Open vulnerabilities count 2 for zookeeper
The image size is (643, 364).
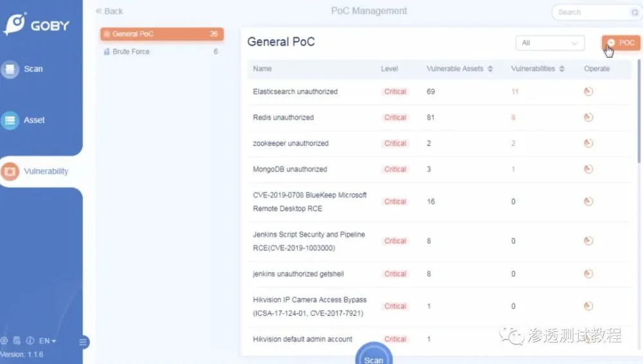click(513, 143)
